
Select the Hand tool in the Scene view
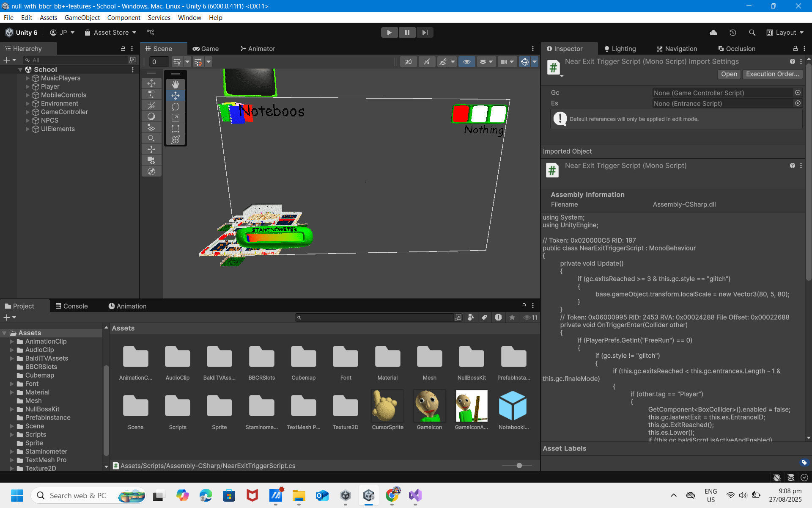pos(176,84)
